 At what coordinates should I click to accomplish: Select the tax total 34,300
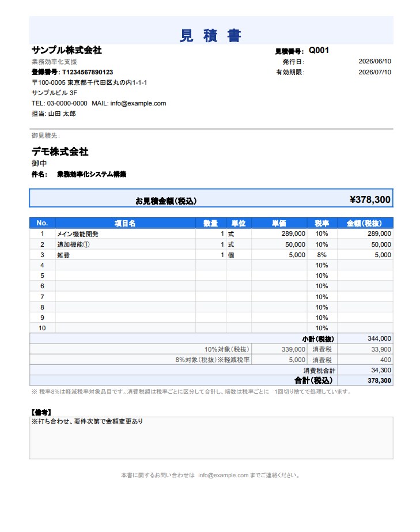(381, 370)
